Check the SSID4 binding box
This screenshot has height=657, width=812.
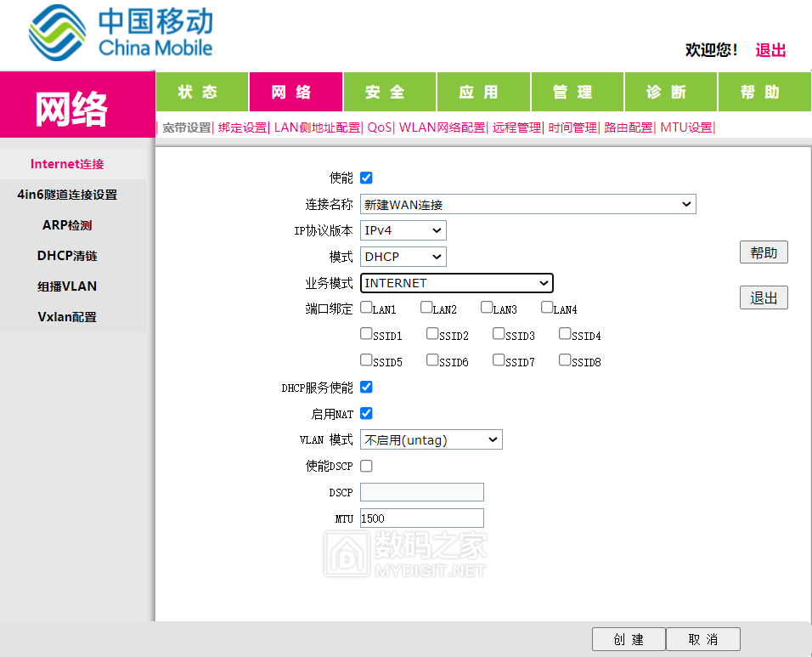[x=565, y=333]
